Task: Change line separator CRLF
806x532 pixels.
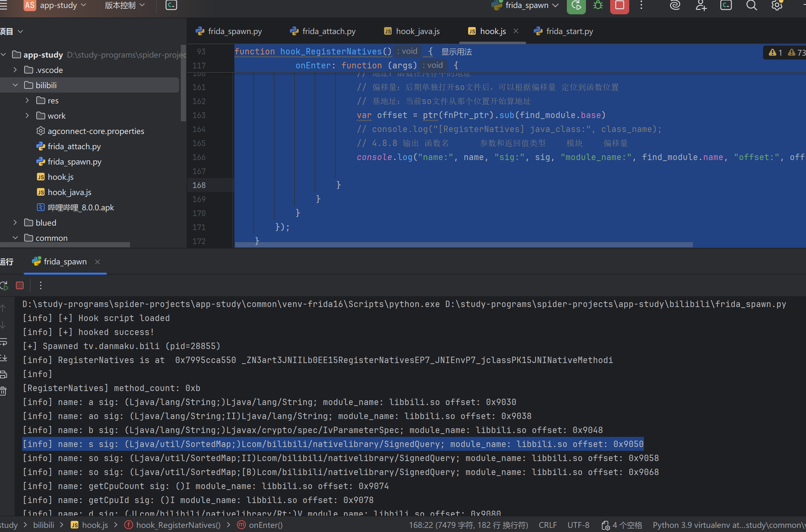Action: (547, 525)
